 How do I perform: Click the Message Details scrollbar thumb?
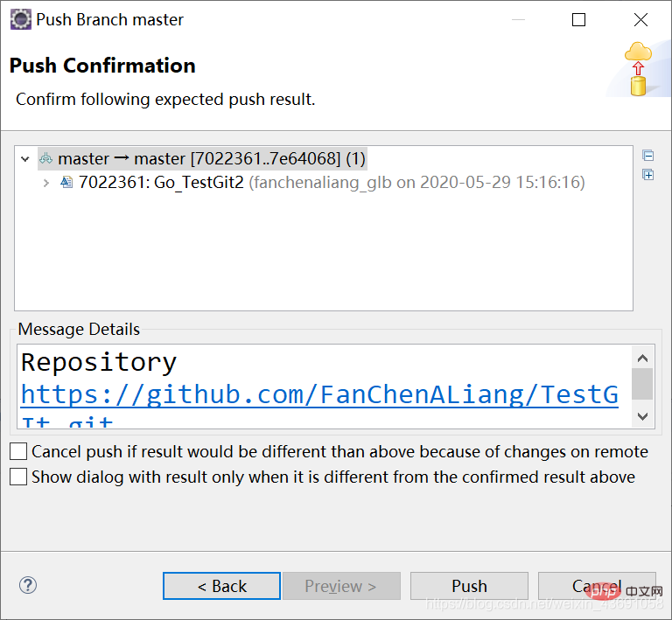(642, 384)
